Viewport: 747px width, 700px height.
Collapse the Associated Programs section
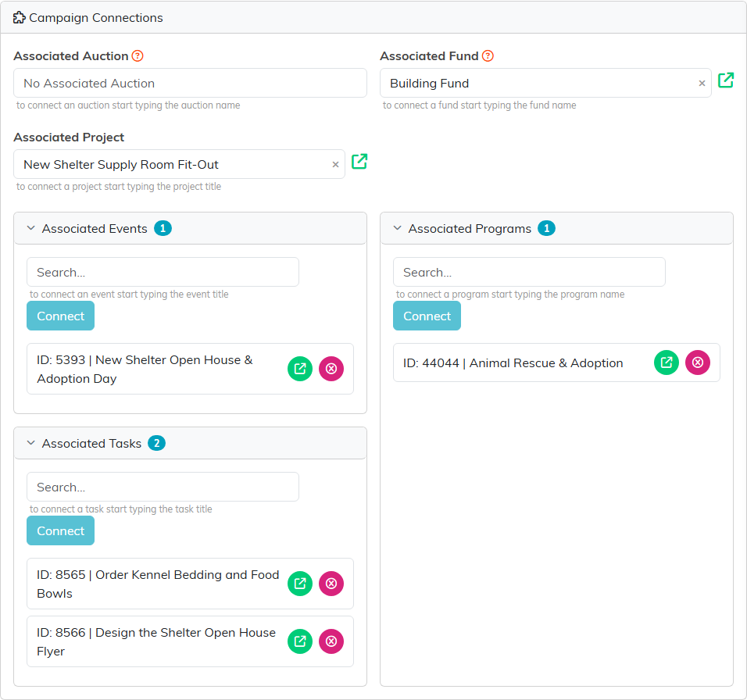coord(397,228)
